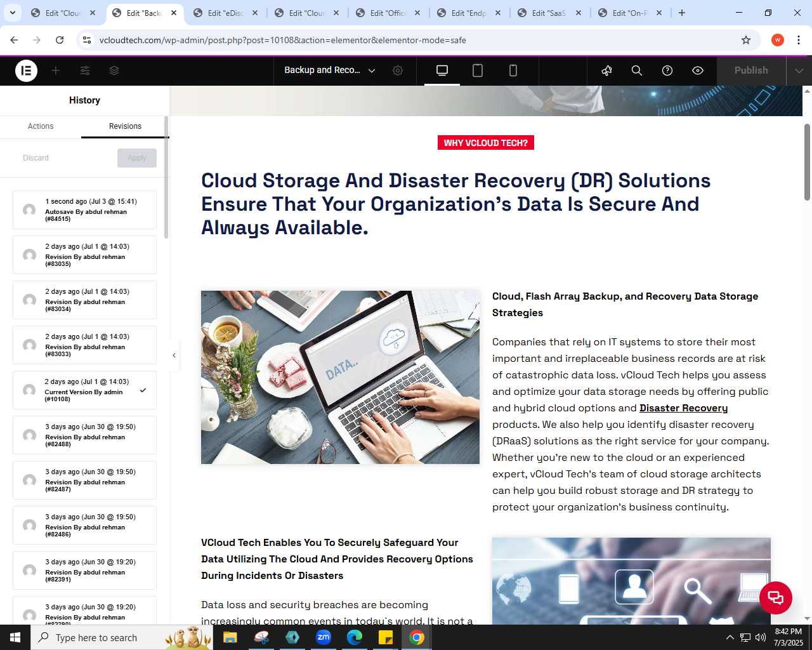Click the Publish button
This screenshot has height=650, width=812.
point(751,70)
